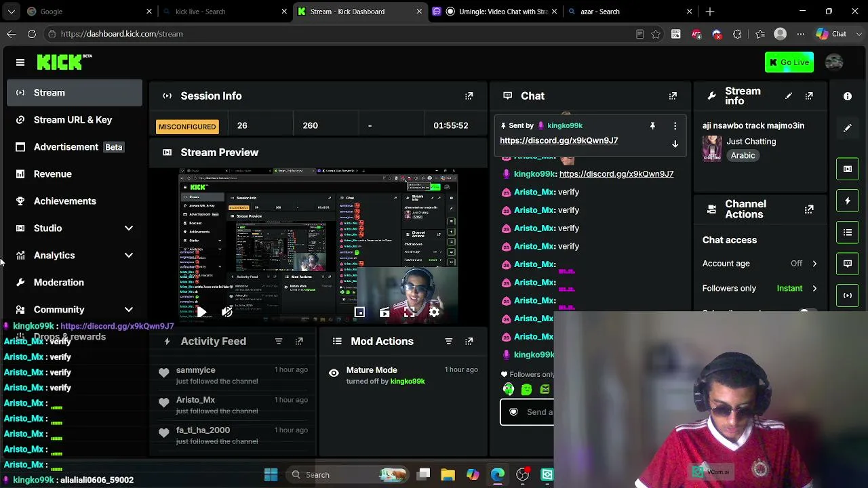
Task: Open OBS Studio from the taskbar
Action: (x=523, y=474)
